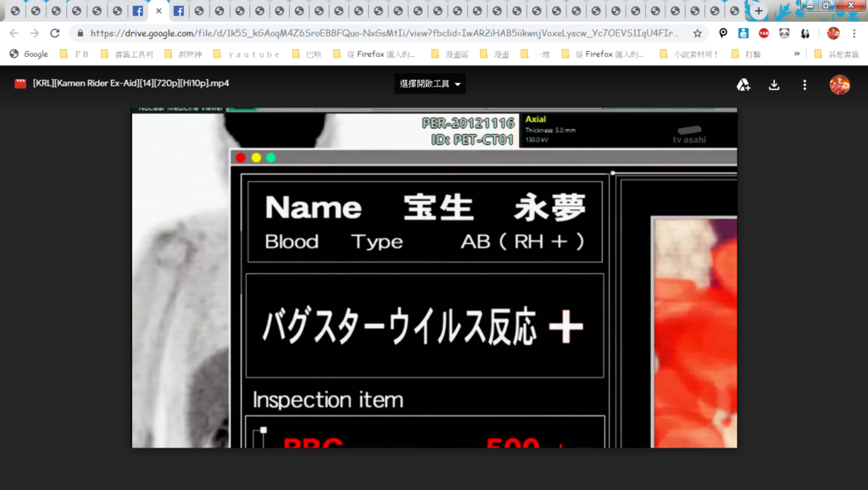
Task: Click the browser back arrow
Action: coord(14,33)
